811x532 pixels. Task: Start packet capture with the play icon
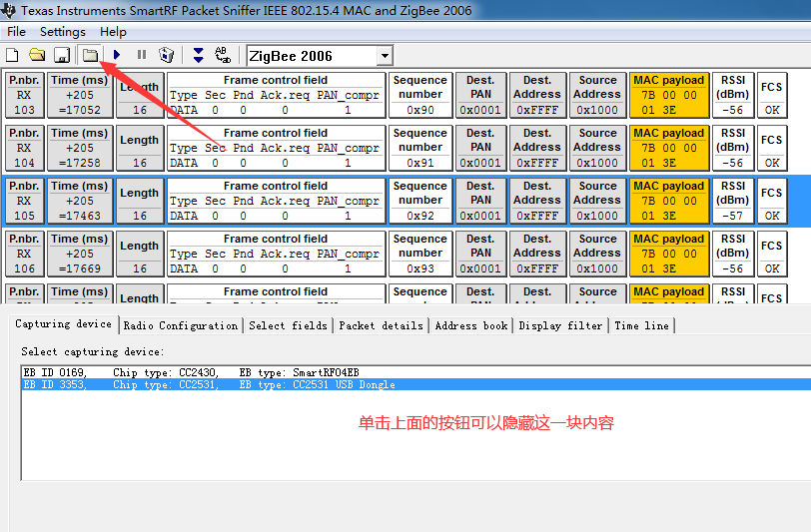click(117, 55)
